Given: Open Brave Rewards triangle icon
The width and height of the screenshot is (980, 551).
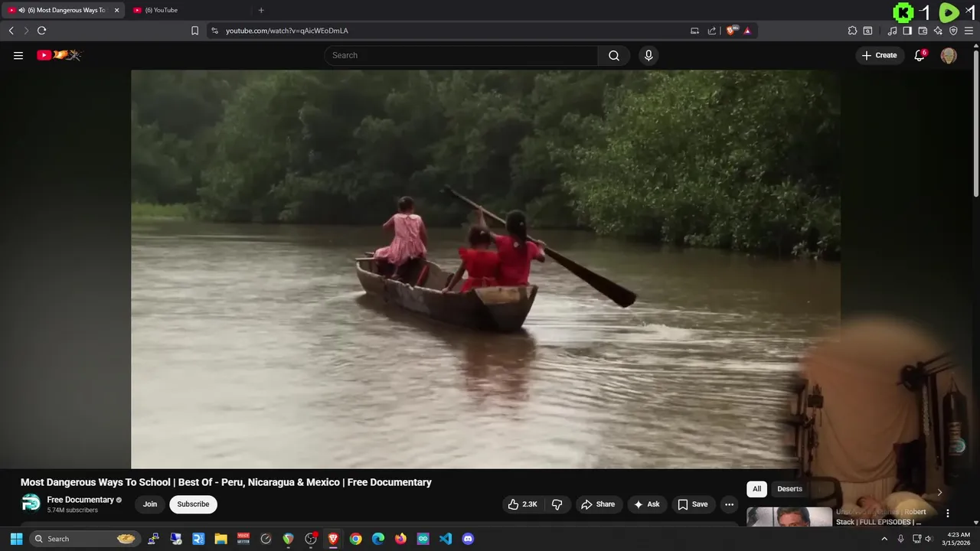Looking at the screenshot, I should click(x=747, y=31).
